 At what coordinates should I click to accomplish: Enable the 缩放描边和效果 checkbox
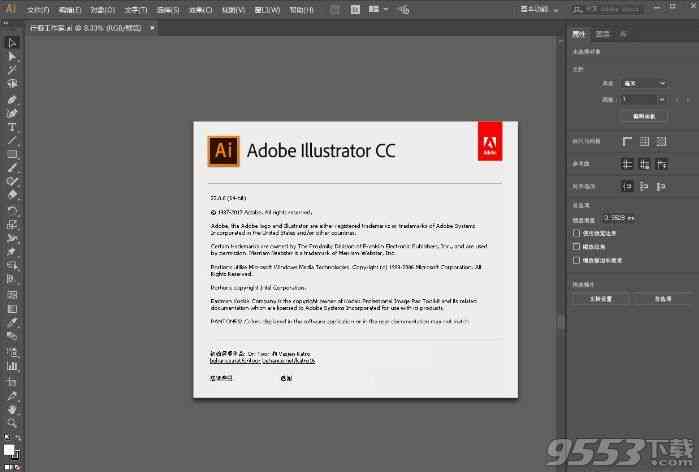point(576,260)
